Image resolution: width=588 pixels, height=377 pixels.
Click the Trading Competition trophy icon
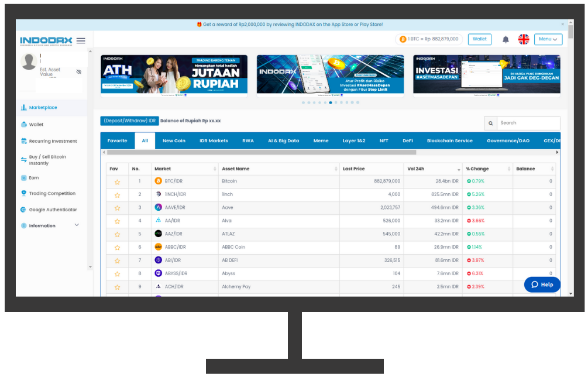[23, 193]
